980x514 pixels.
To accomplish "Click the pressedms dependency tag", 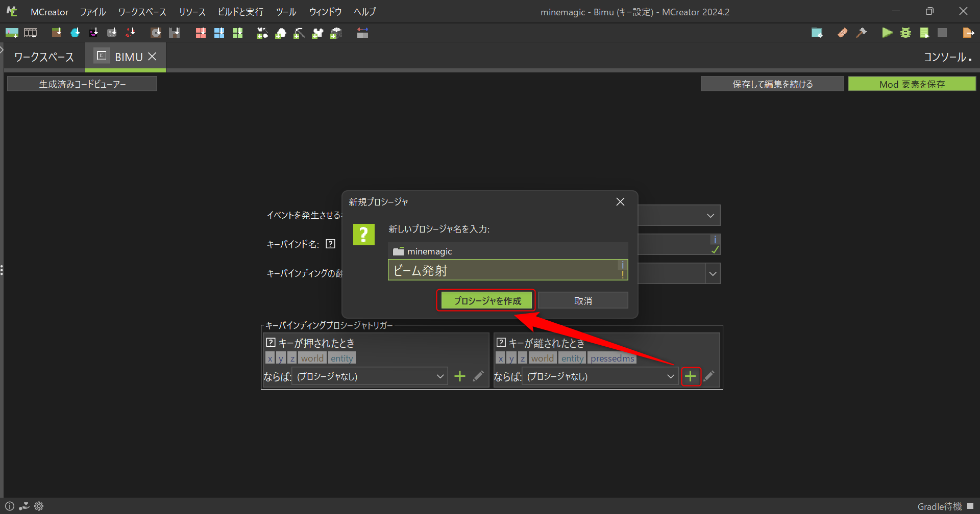I will pyautogui.click(x=612, y=358).
